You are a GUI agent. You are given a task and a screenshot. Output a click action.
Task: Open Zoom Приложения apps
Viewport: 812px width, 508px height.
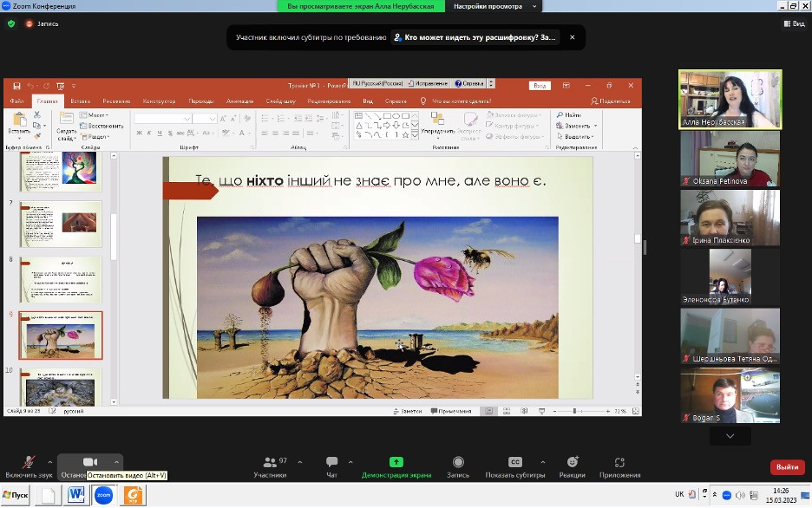click(620, 467)
